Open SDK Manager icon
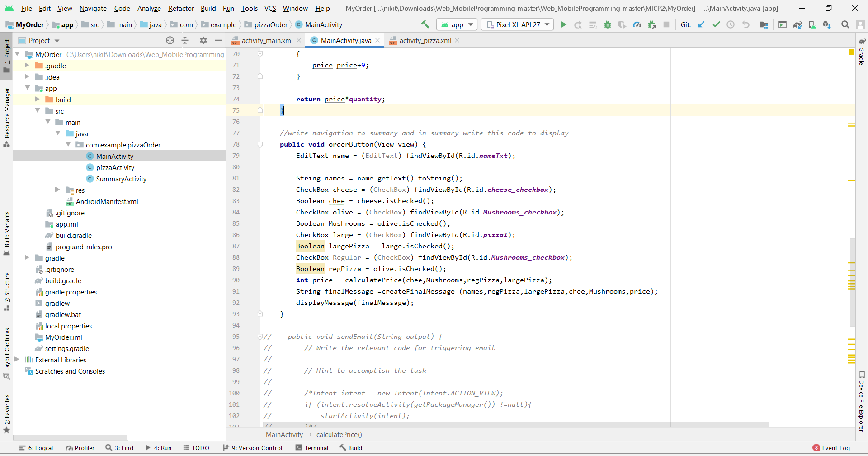Viewport: 868px width, 456px height. 827,24
